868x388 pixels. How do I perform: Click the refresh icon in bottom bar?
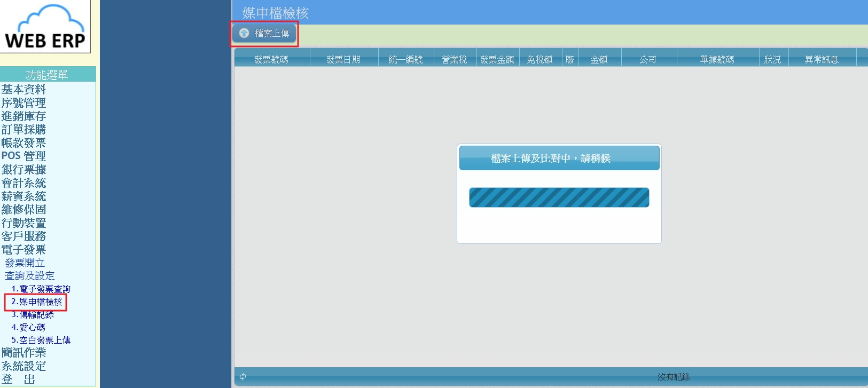[243, 377]
